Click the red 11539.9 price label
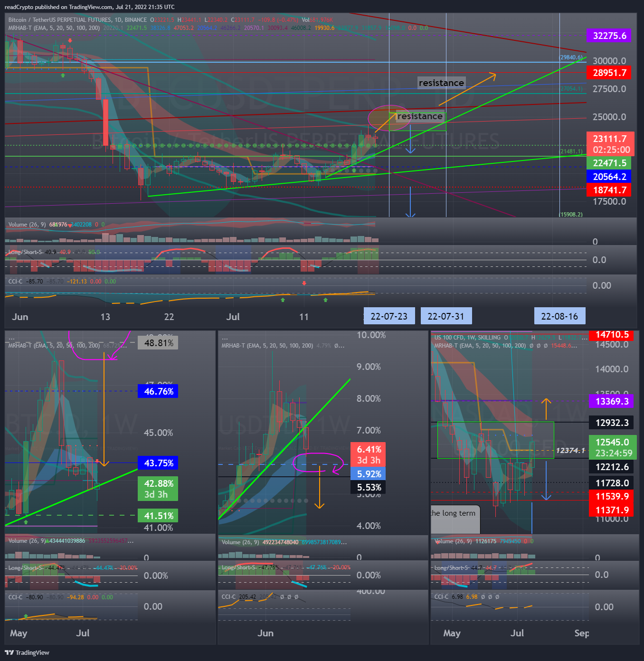The height and width of the screenshot is (661, 644). pyautogui.click(x=612, y=496)
